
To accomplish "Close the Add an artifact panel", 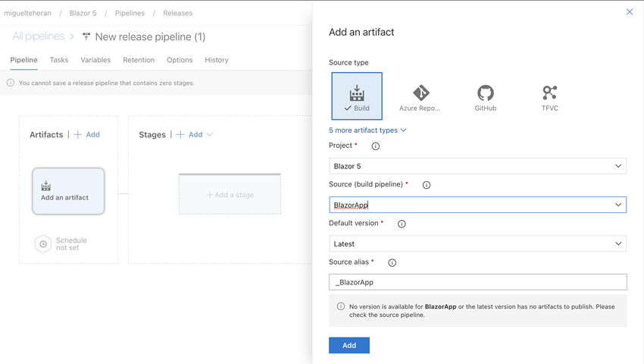I will 629,12.
